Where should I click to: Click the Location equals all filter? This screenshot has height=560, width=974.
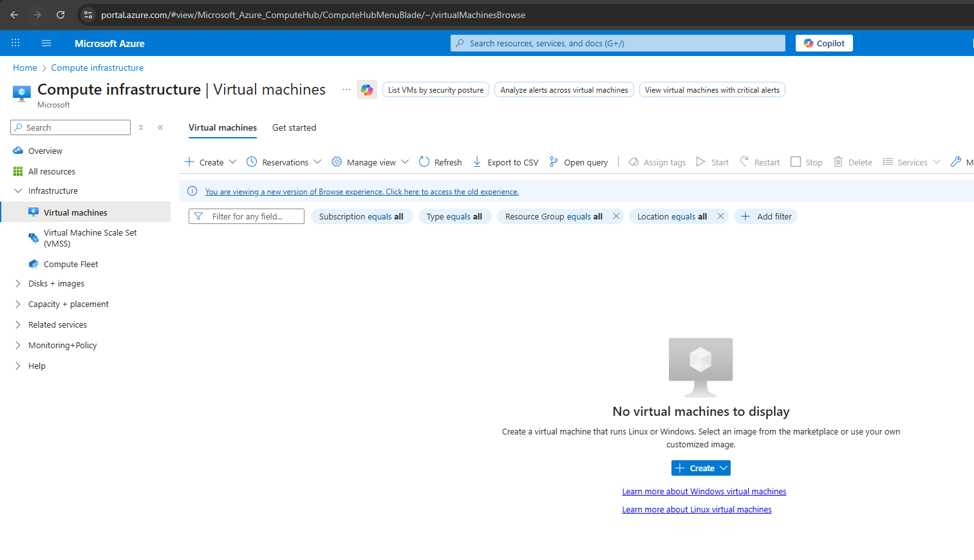672,216
